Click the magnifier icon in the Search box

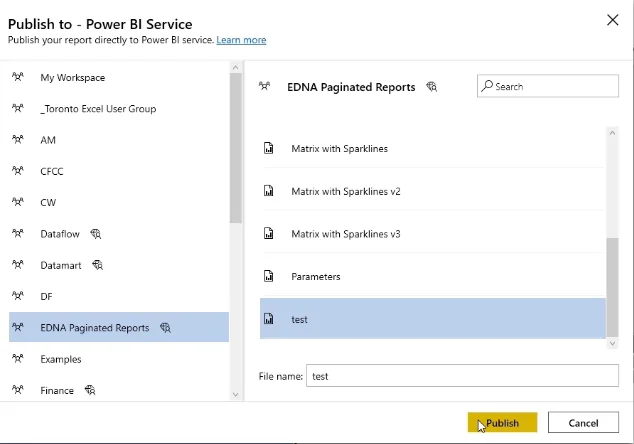click(487, 86)
